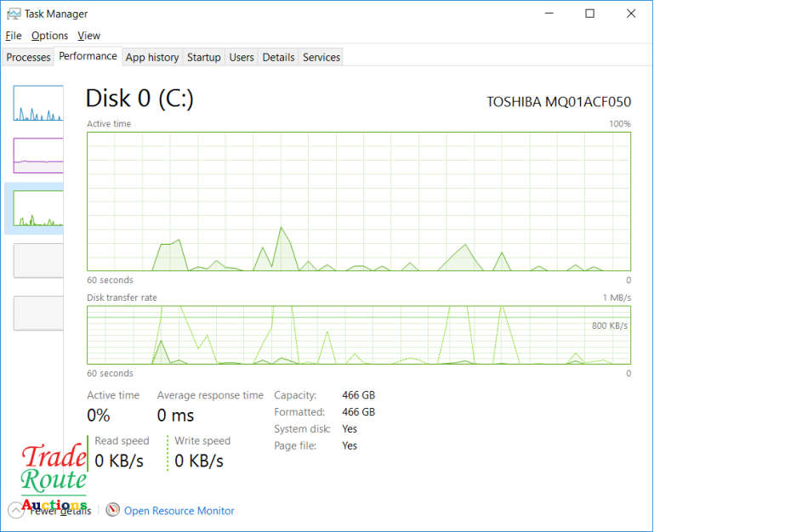The width and height of the screenshot is (808, 532).
Task: Open the Options menu
Action: point(49,36)
